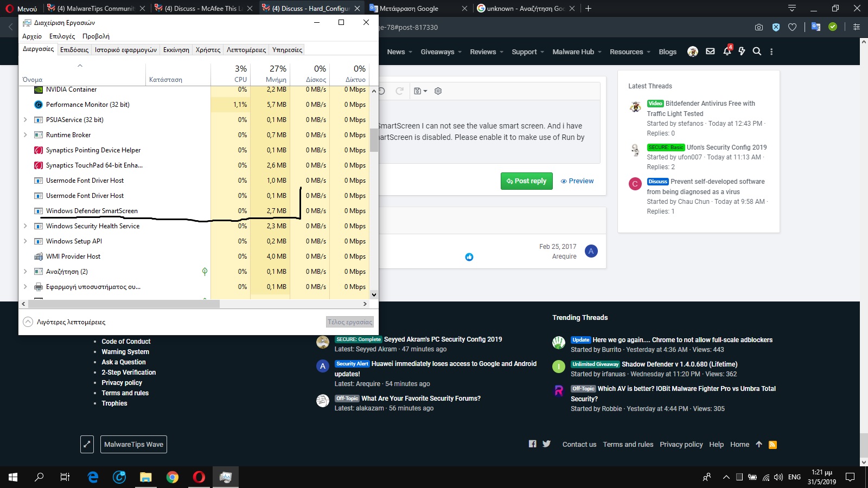Open forum search magnifier icon
Image resolution: width=868 pixels, height=488 pixels.
coord(757,52)
